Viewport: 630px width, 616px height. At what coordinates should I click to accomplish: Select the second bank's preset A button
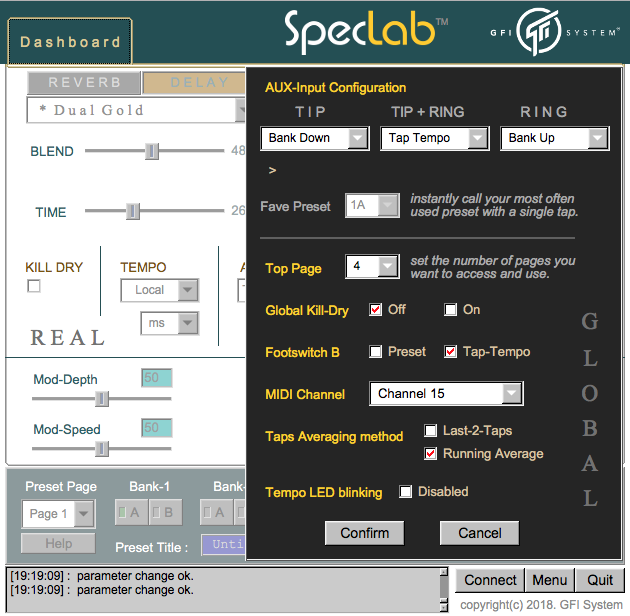point(216,512)
